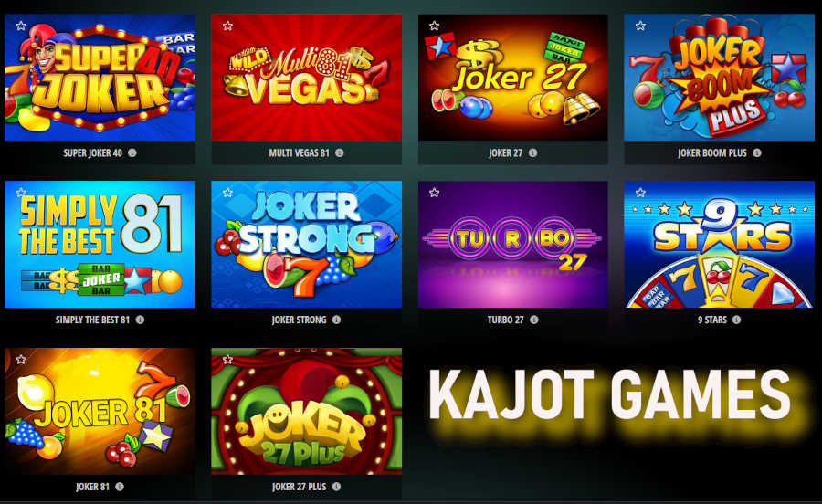Click the Simply The Best 81 title label
The image size is (822, 504).
coord(92,320)
